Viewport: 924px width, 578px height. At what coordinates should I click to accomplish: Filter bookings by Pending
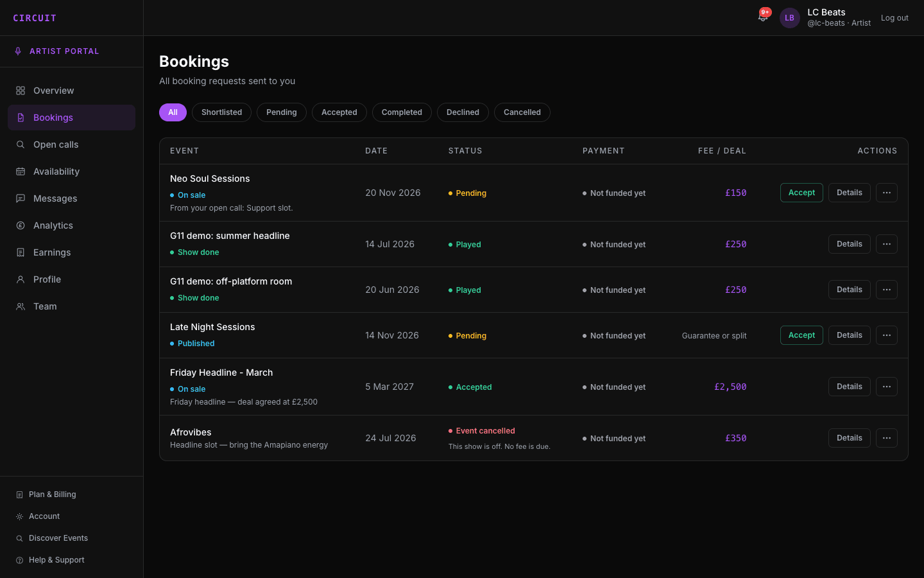pos(282,112)
